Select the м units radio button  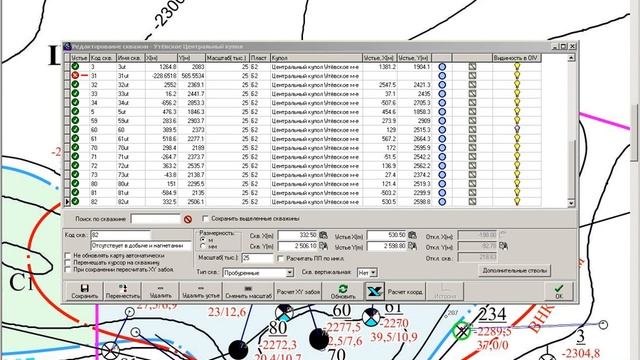(x=203, y=240)
